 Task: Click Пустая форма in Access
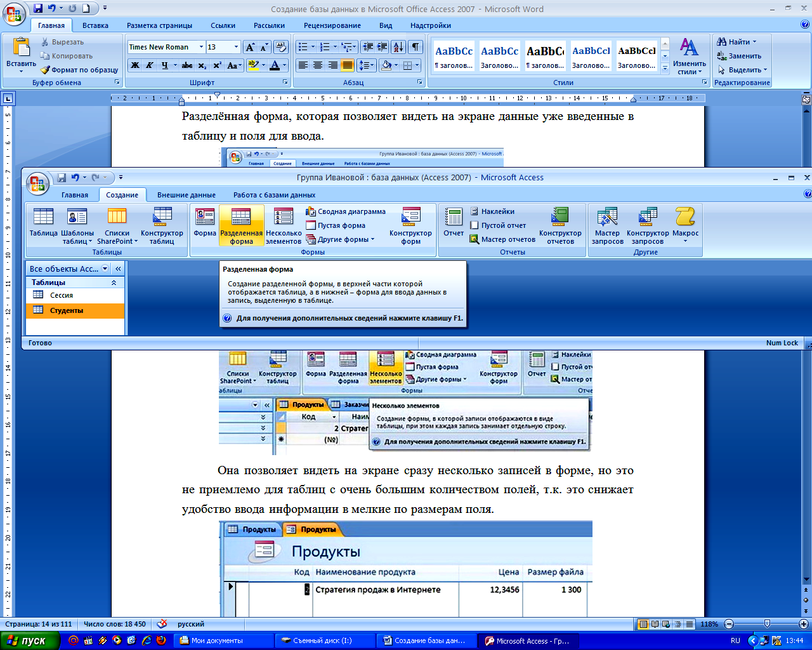[x=336, y=225]
